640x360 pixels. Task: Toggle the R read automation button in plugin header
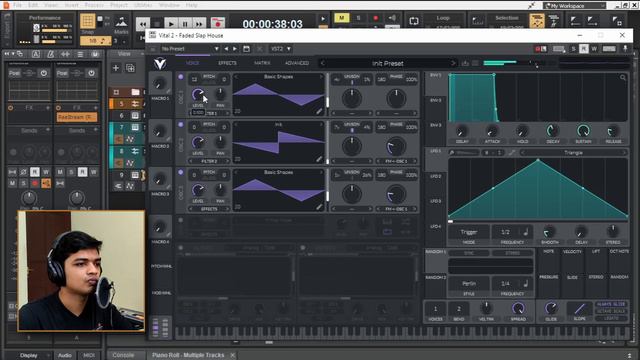[584, 49]
